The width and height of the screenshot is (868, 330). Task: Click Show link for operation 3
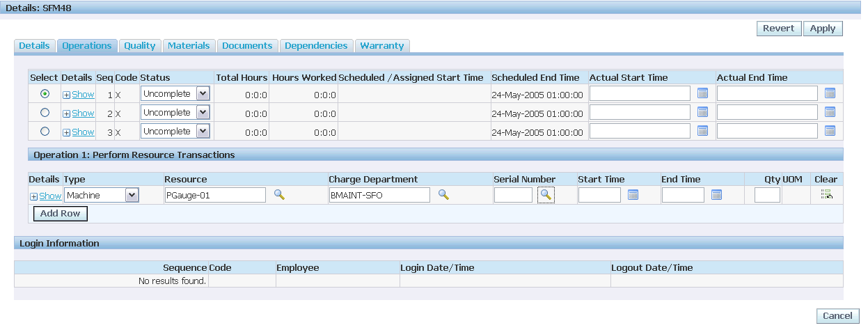[83, 132]
